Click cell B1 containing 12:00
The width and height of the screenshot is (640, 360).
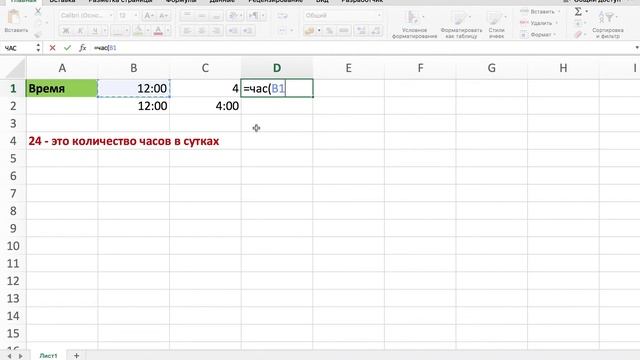coord(133,88)
